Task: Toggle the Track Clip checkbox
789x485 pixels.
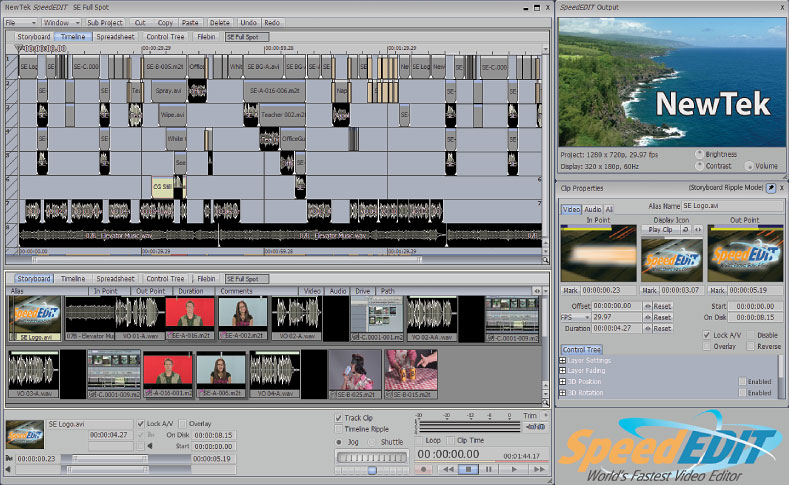Action: [x=338, y=418]
